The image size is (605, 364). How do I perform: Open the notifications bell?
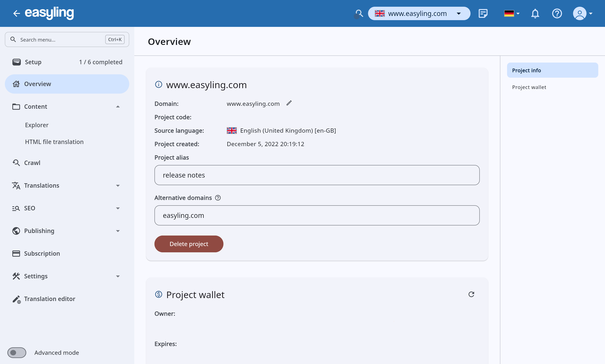(535, 13)
